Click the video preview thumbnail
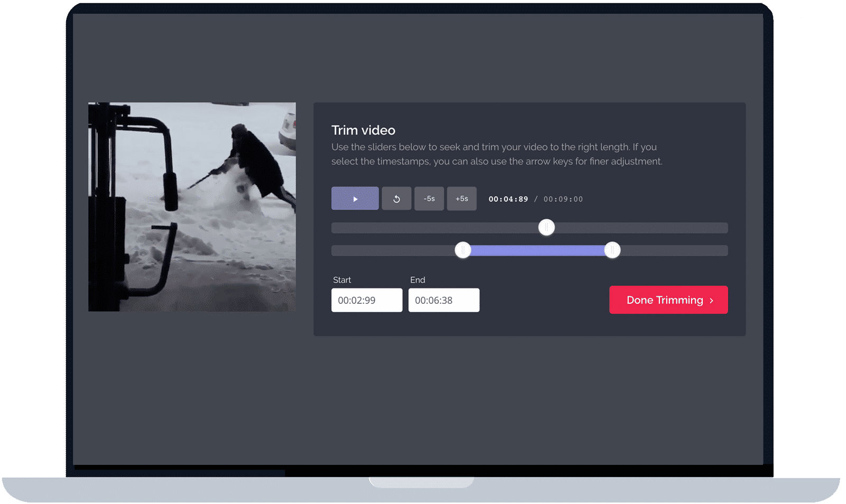The image size is (846, 504). click(192, 207)
